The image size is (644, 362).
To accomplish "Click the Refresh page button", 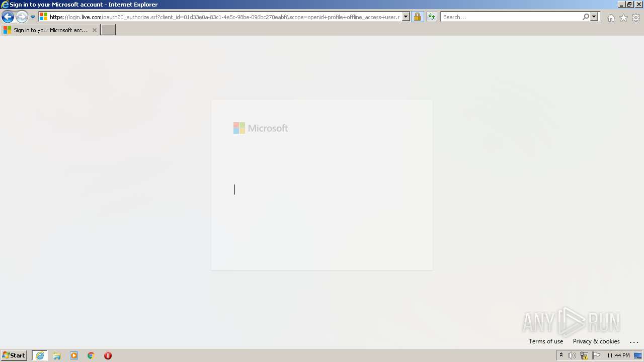I will (x=432, y=17).
